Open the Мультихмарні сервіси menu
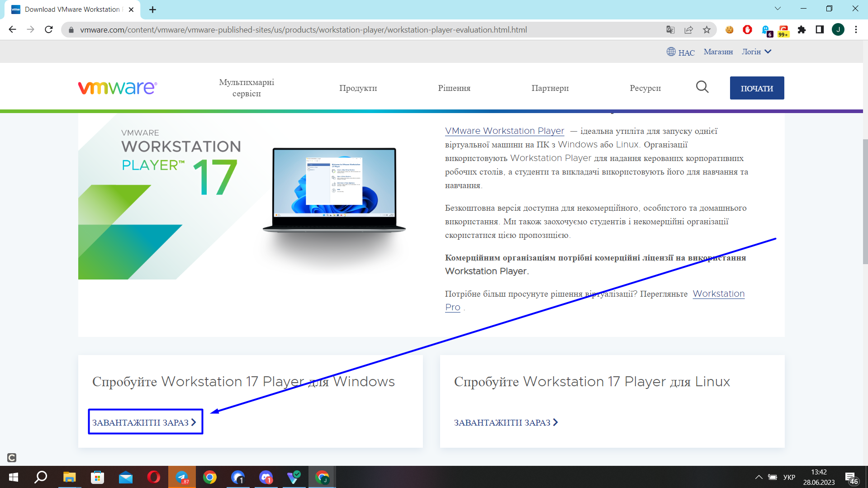The height and width of the screenshot is (488, 868). (x=247, y=88)
